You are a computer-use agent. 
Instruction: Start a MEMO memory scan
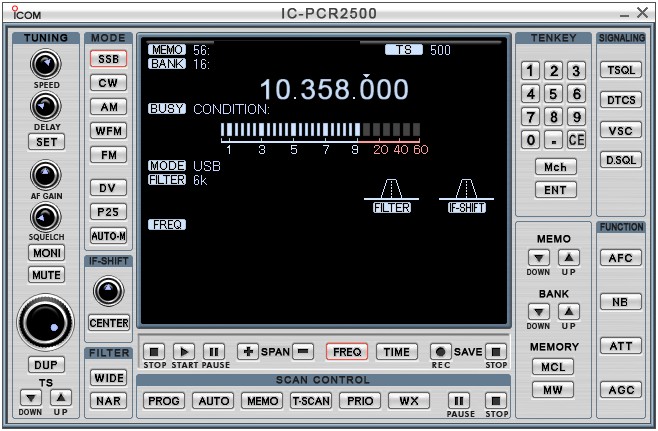pyautogui.click(x=262, y=401)
